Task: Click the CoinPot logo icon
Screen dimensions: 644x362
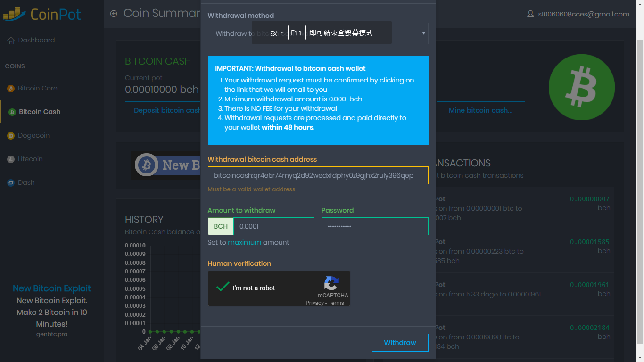Action: click(14, 14)
